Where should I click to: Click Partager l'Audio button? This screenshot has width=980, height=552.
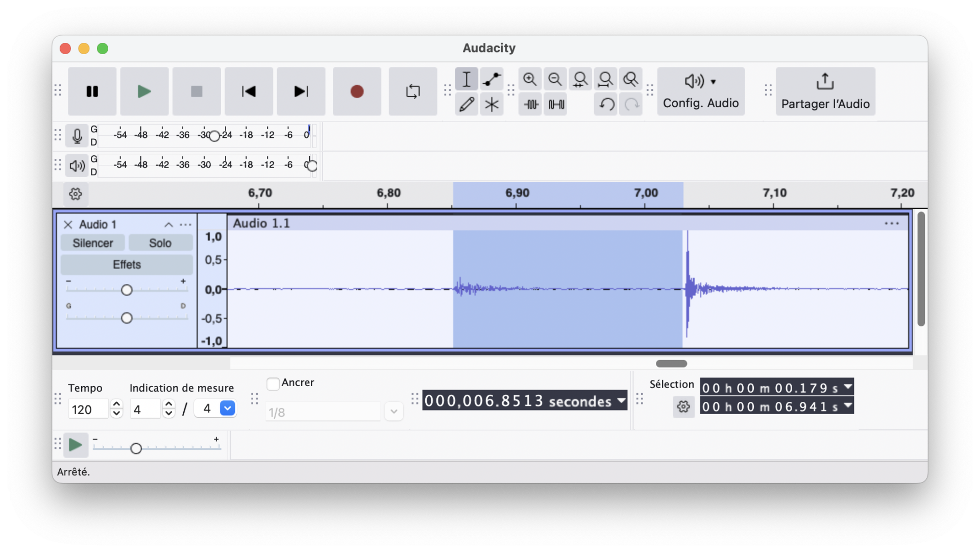coord(825,91)
